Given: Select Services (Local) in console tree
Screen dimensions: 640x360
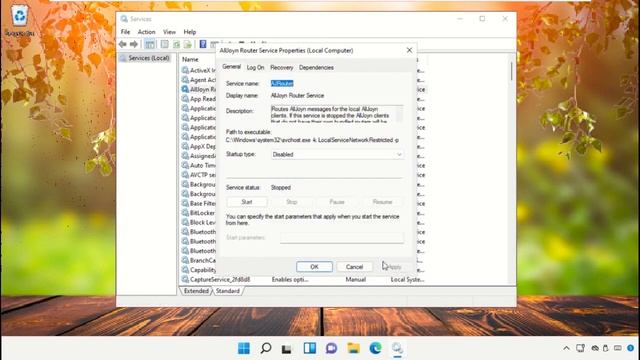Looking at the screenshot, I should tap(148, 58).
